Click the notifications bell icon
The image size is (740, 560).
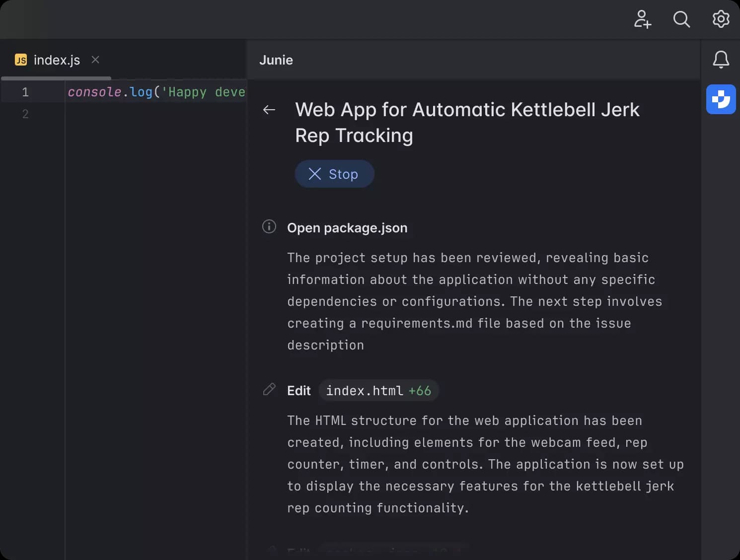tap(721, 60)
